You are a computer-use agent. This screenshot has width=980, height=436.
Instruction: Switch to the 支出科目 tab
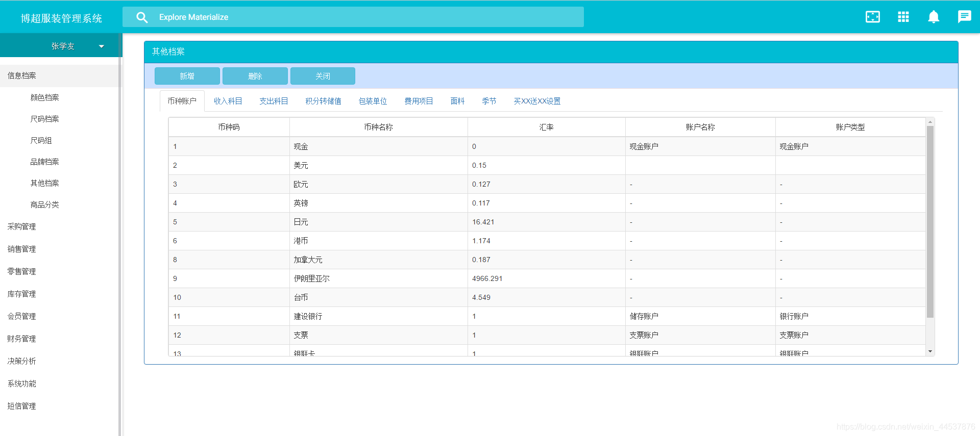(274, 101)
